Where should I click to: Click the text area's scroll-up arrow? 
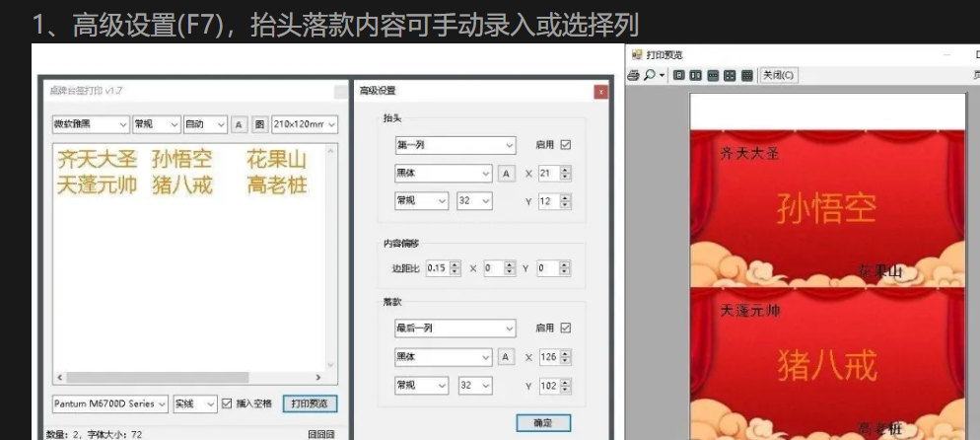[330, 151]
